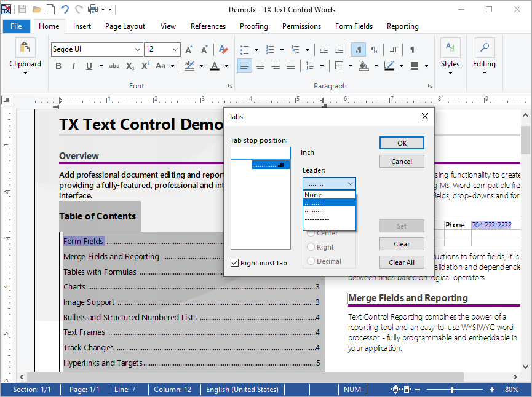Click the Undo arrow icon
Viewport: 532px width, 397px height.
pos(65,9)
